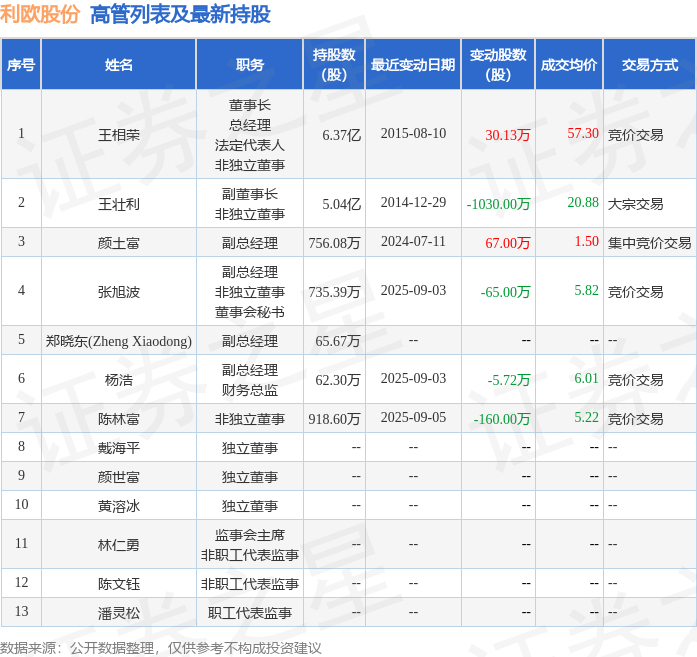
Task: Click the date 2024-07-11
Action: point(413,241)
